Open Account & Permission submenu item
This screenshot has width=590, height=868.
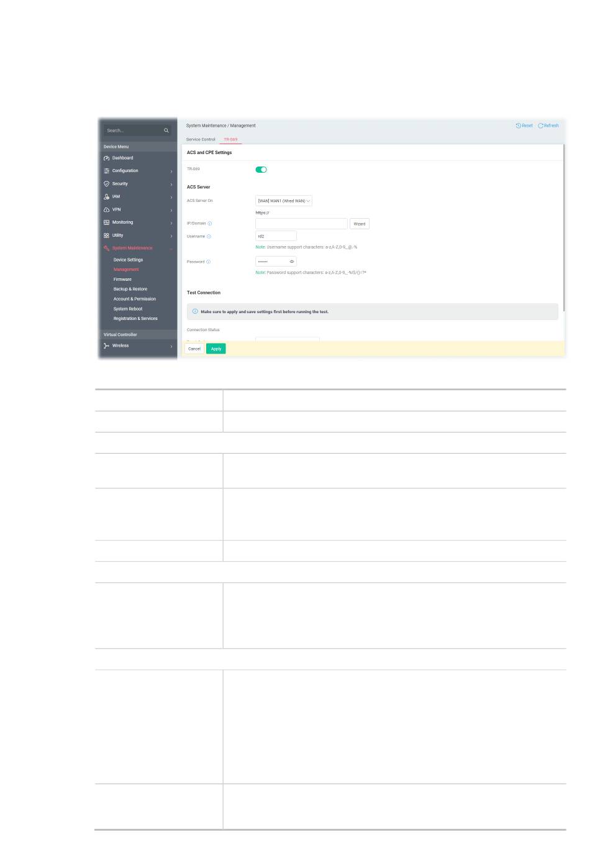click(x=135, y=299)
